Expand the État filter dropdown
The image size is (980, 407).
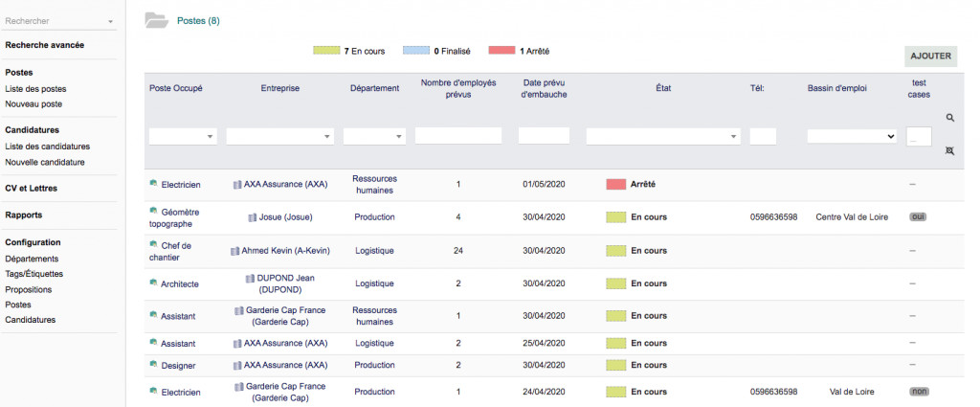663,137
